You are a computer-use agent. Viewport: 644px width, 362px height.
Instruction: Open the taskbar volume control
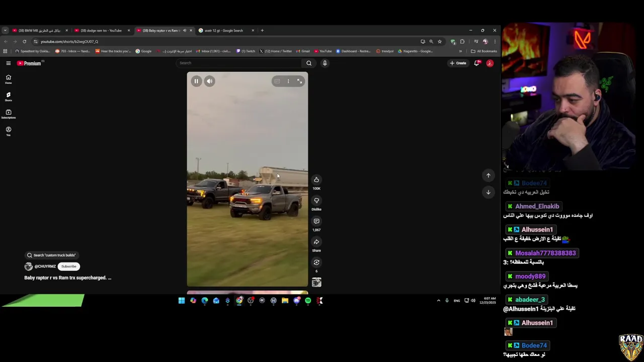point(473,301)
